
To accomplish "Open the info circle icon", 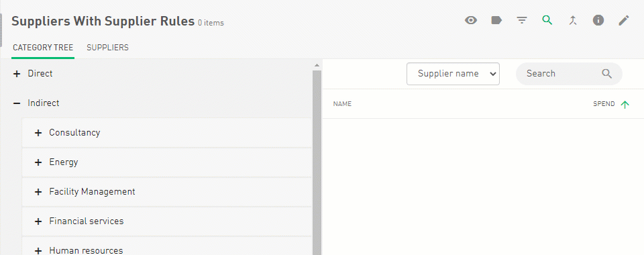I will 598,21.
